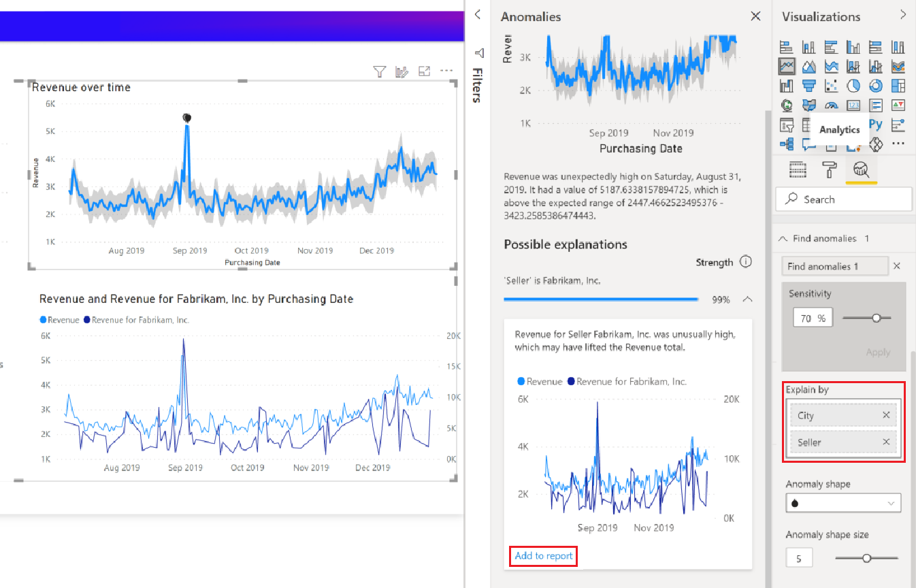The width and height of the screenshot is (916, 588).
Task: Switch to the Format paint roller tab
Action: [x=830, y=169]
